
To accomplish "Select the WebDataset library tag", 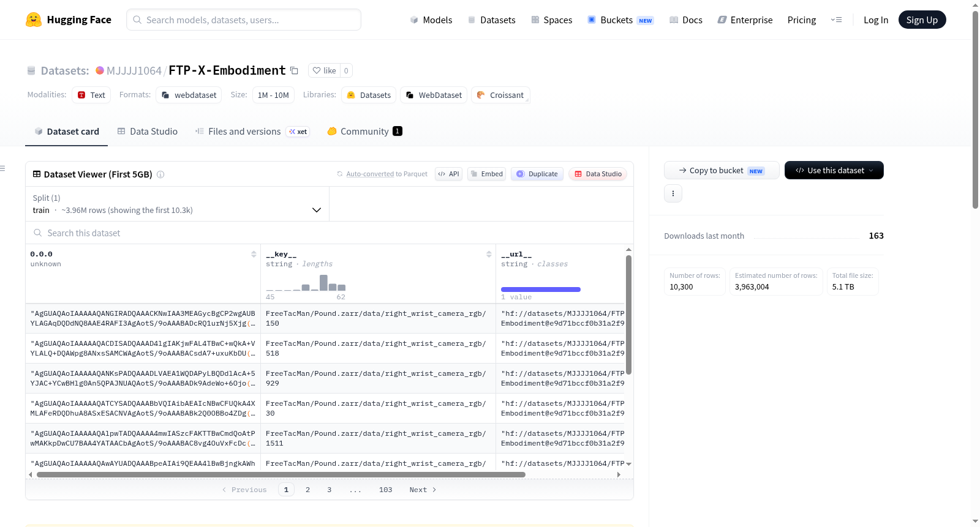I will 434,95.
